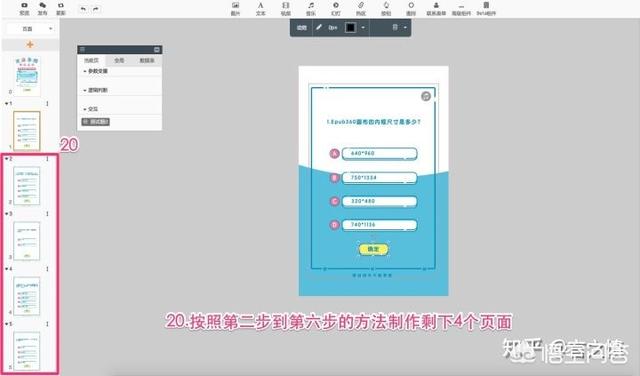The height and width of the screenshot is (376, 640).
Task: Select the 320*480 answer box
Action: [x=379, y=201]
